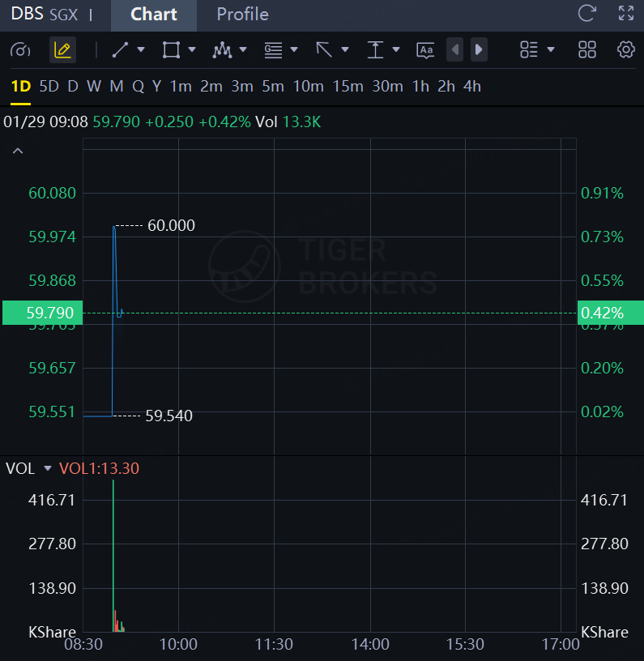Click the 59.540 low price marker
The height and width of the screenshot is (661, 644).
[x=169, y=416]
